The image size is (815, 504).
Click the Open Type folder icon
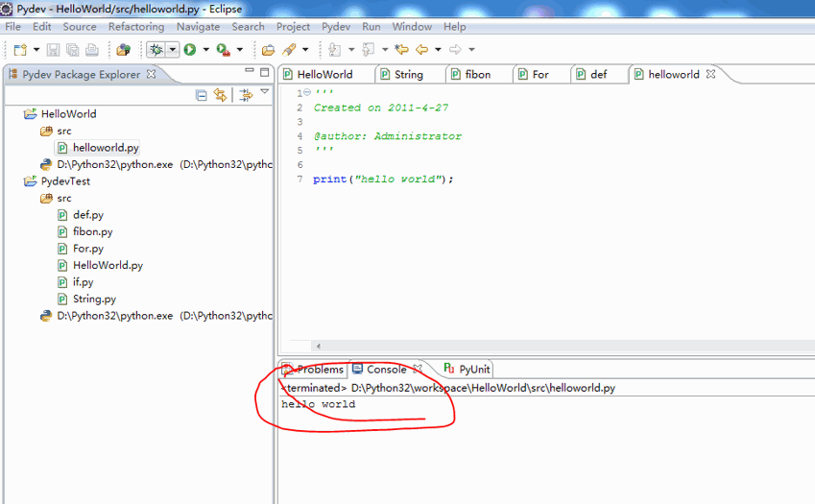point(268,50)
